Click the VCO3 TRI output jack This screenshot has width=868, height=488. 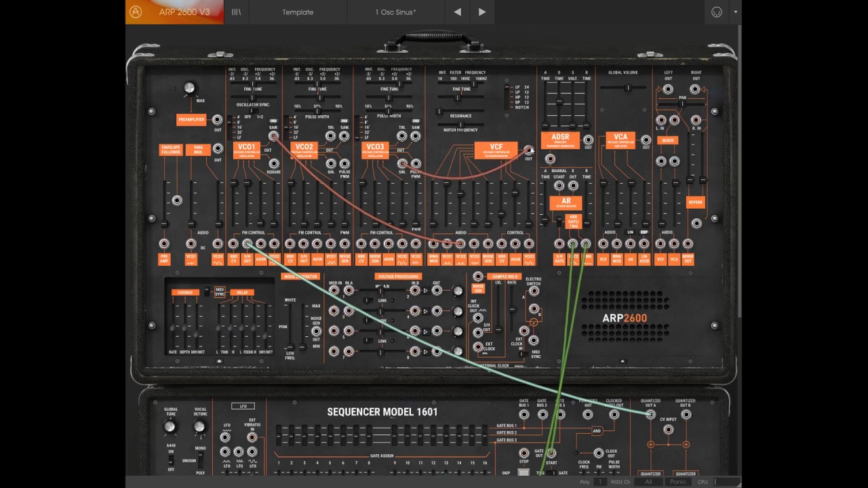pos(402,136)
